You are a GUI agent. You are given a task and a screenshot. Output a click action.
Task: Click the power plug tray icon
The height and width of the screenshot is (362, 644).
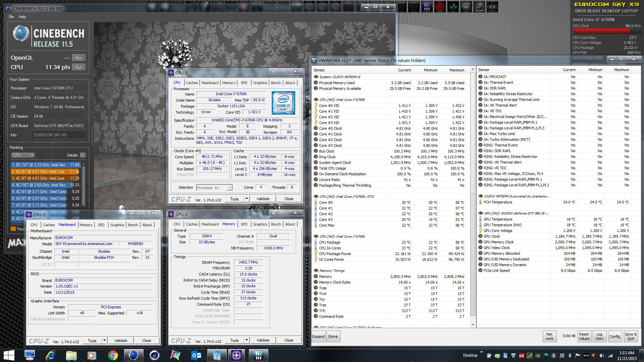click(489, 356)
